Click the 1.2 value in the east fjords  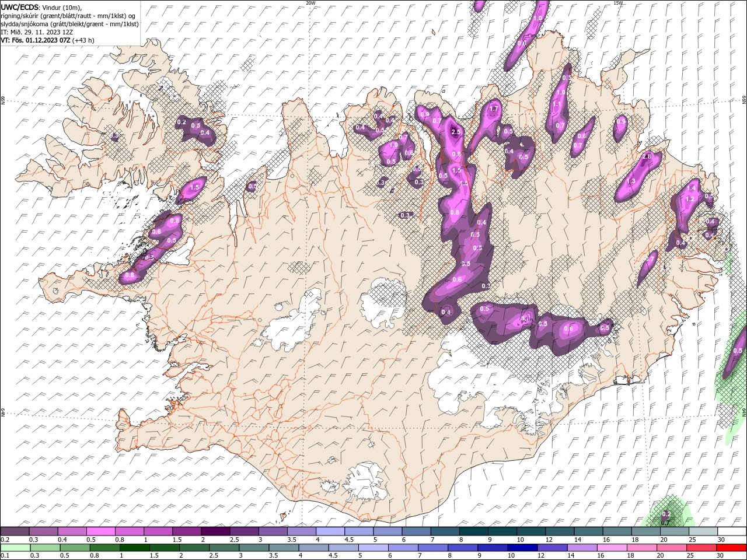(689, 199)
